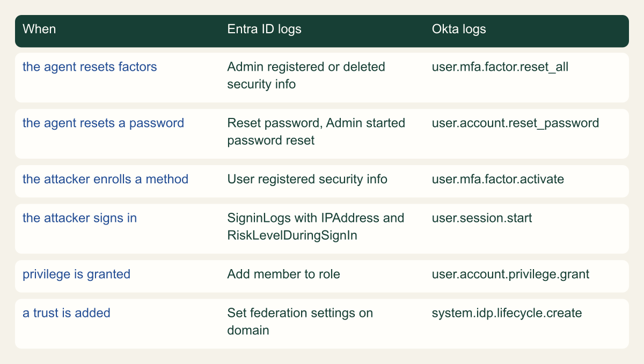
Task: Click the 'Add member to role' cell
Action: pos(283,274)
